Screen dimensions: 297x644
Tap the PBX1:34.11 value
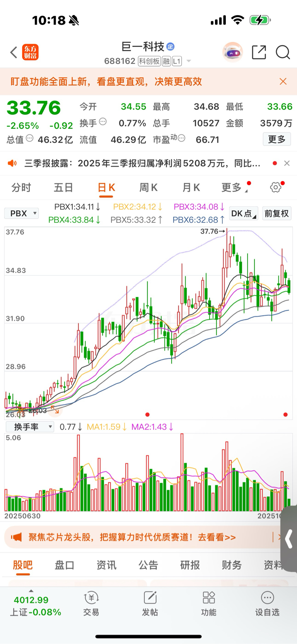click(x=77, y=207)
